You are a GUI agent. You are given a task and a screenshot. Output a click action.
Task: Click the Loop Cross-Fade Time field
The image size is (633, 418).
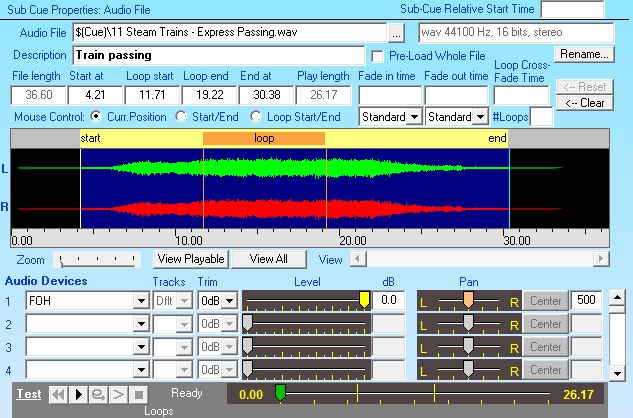click(521, 96)
